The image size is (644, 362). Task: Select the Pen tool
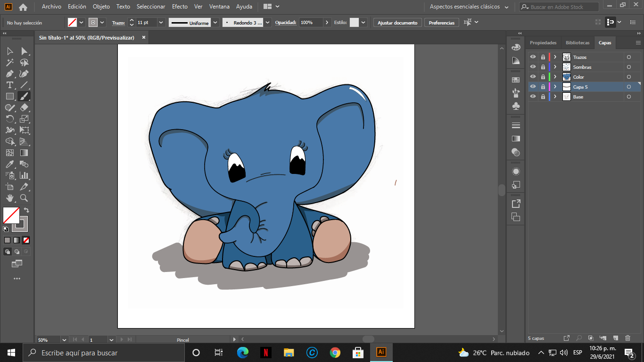click(x=9, y=74)
